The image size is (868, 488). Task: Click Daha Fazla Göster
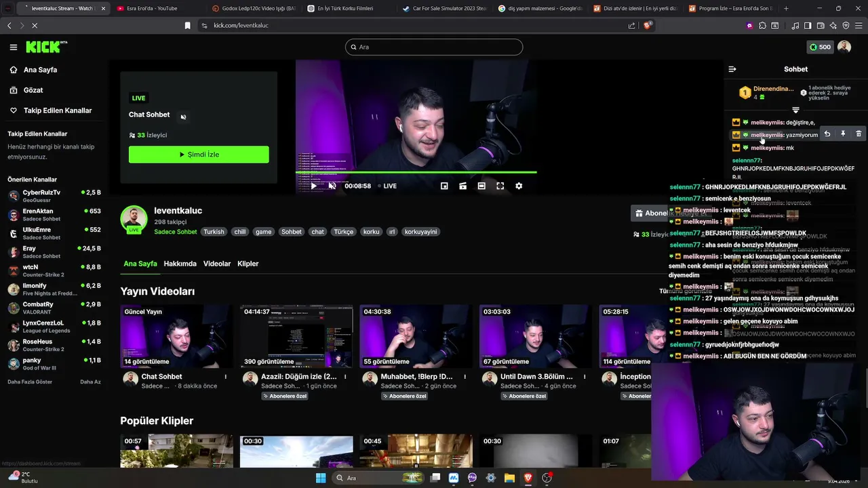[30, 382]
